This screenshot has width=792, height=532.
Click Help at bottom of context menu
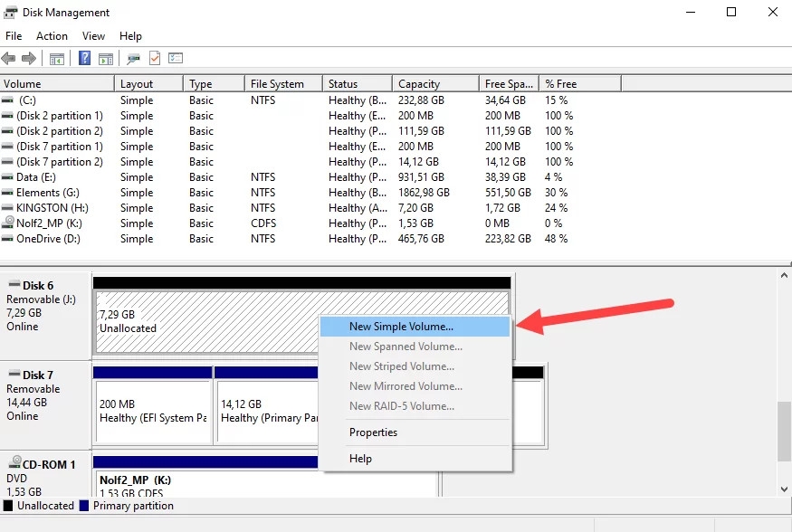(360, 459)
